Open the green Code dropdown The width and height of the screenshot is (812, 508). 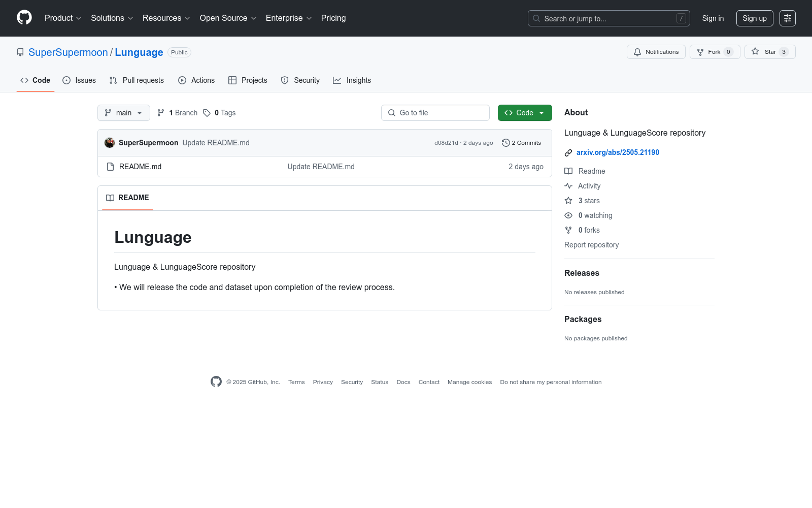525,113
